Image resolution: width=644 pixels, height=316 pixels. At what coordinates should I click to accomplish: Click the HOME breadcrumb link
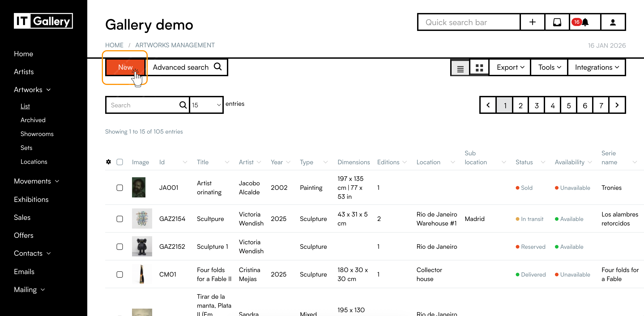coord(114,45)
